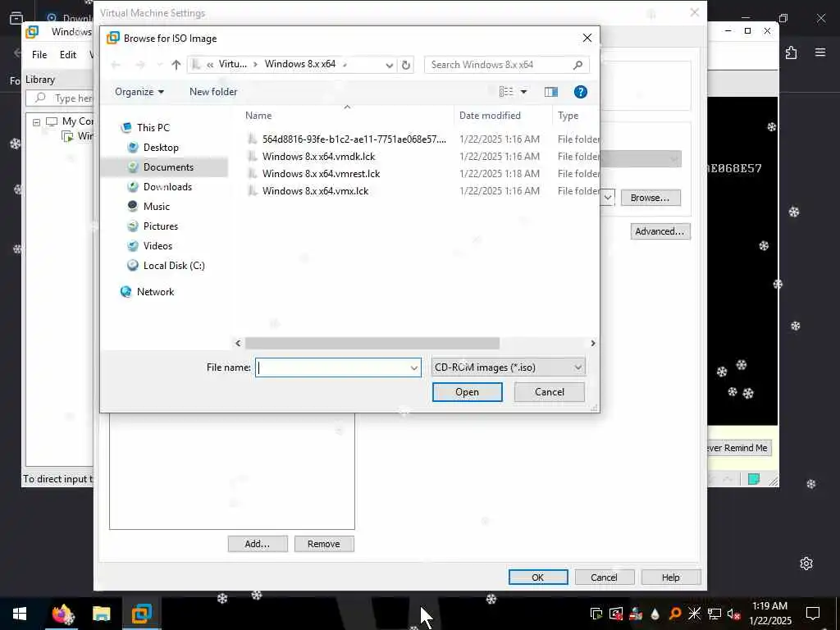Click the Library search field in VMware
840x630 pixels.
[x=61, y=98]
